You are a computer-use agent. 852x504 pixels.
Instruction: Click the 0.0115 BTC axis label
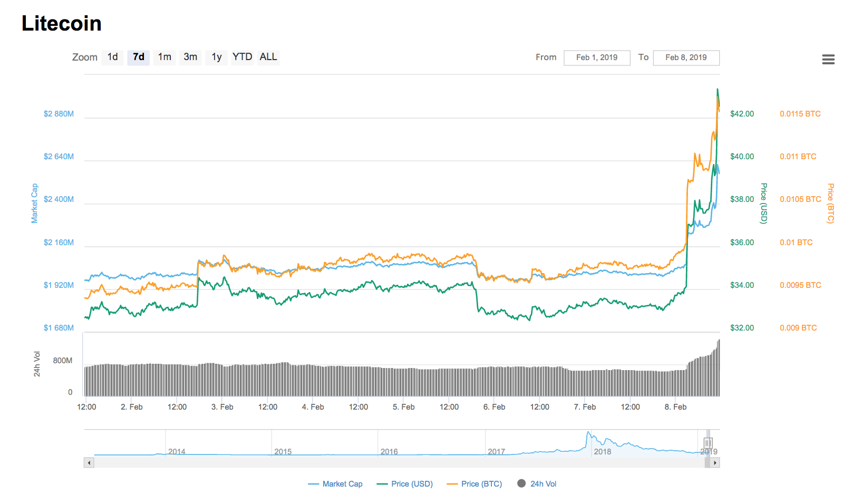click(x=800, y=114)
